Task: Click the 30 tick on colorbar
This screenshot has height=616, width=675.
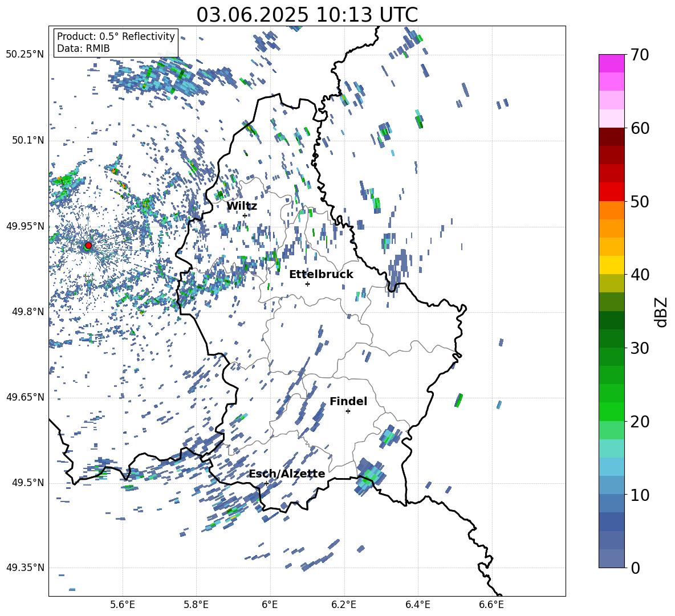Action: tap(640, 348)
